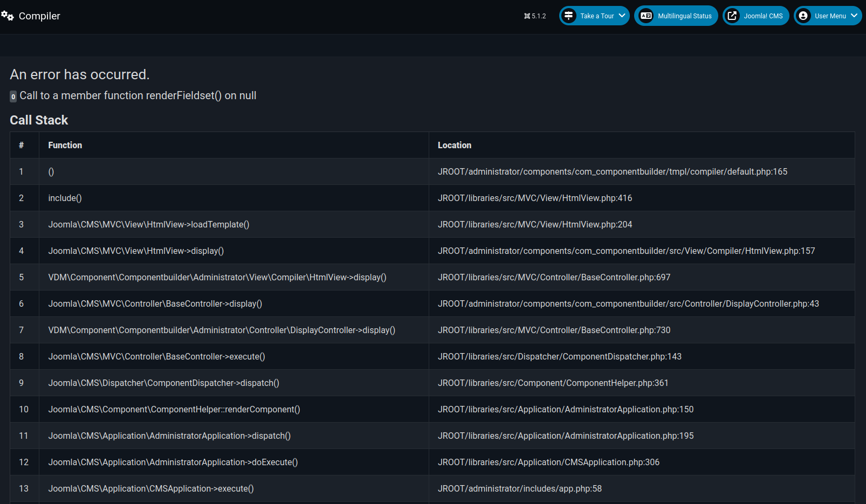This screenshot has height=504, width=866.
Task: Open the Joomla! CMS site link
Action: 755,16
